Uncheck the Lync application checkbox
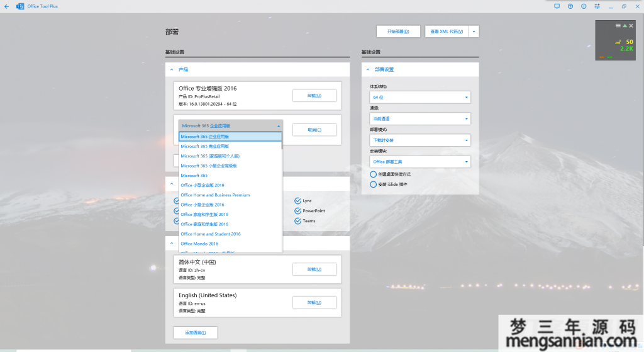 [x=297, y=201]
